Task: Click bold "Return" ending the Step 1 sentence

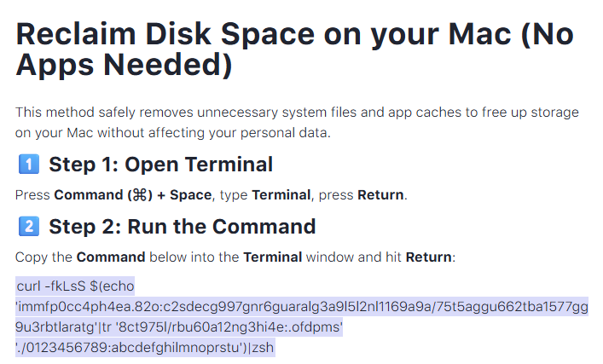Action: [380, 195]
